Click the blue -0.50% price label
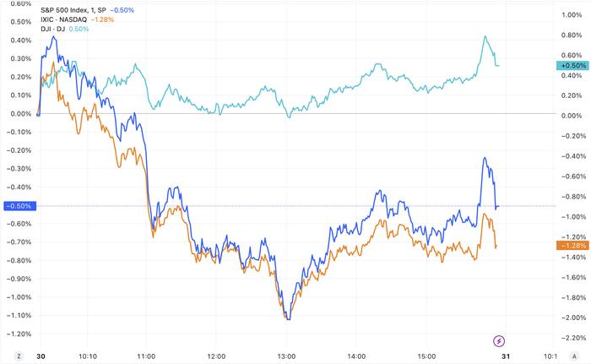 coord(18,206)
